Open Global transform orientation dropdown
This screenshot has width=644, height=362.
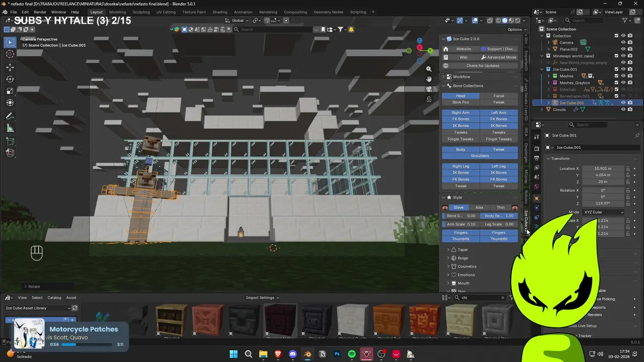click(237, 21)
